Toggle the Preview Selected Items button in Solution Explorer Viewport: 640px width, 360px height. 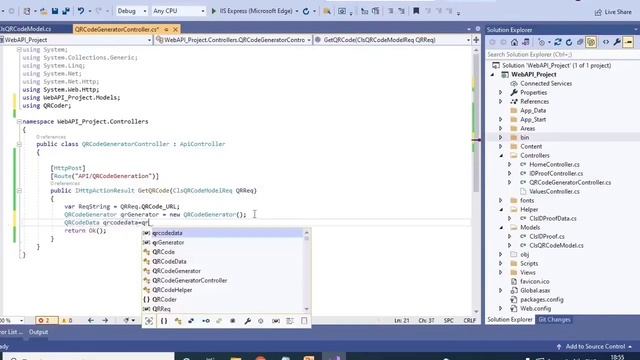point(628,42)
